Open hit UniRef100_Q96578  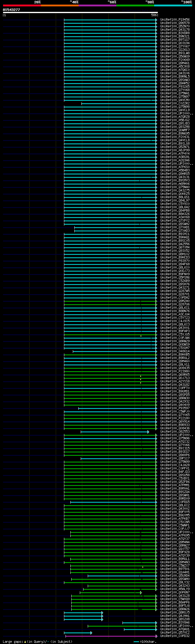pos(175,23)
